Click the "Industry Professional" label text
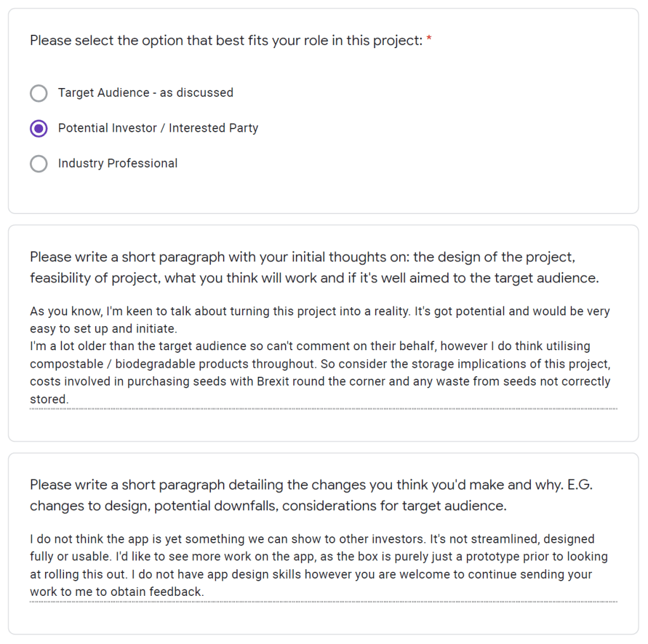 117,164
